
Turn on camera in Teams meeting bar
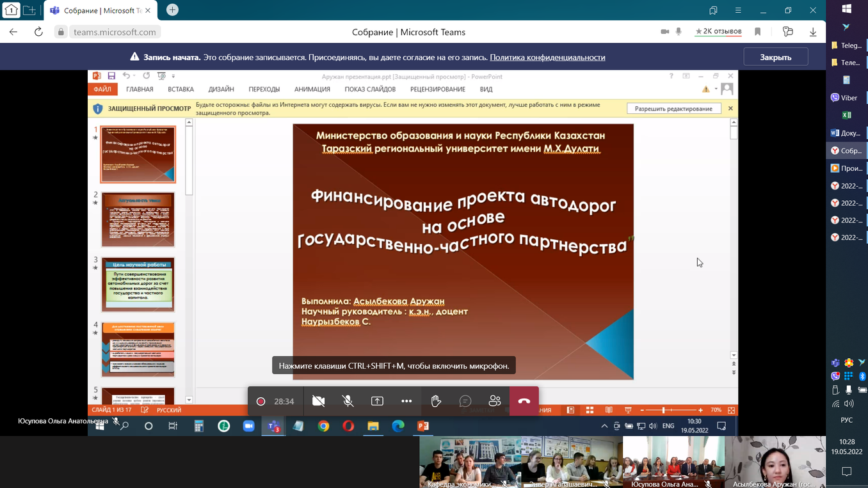click(318, 401)
